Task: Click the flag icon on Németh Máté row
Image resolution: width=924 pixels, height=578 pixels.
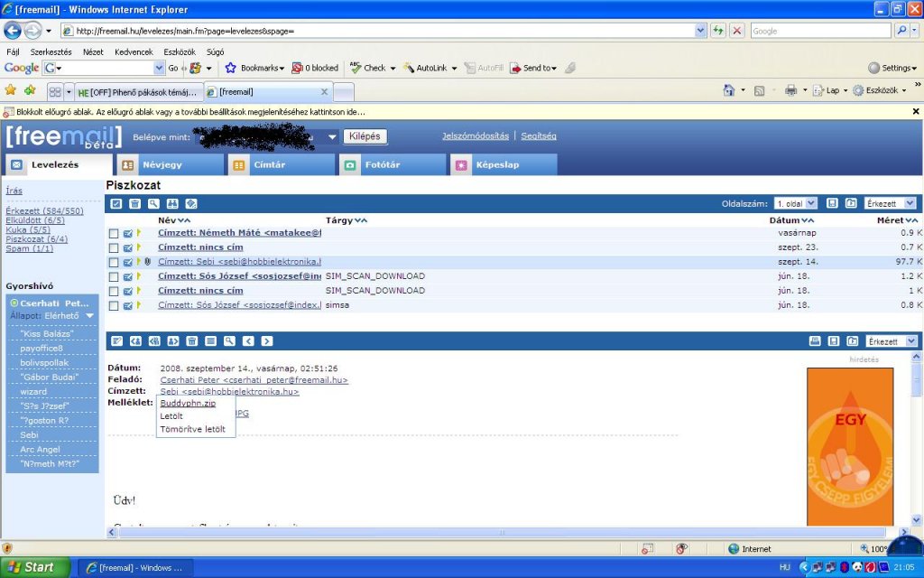Action: pyautogui.click(x=139, y=233)
